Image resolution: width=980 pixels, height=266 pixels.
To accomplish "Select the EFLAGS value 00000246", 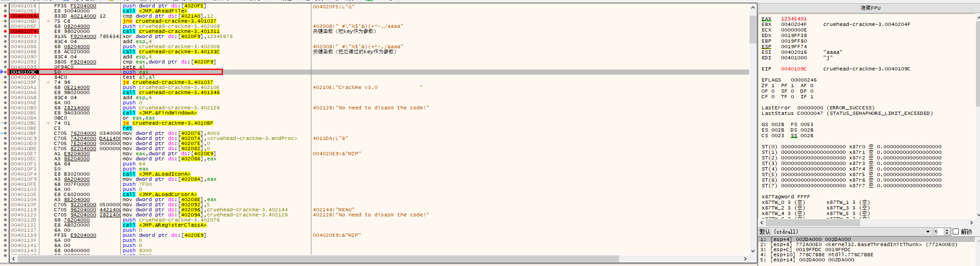I will pos(803,80).
